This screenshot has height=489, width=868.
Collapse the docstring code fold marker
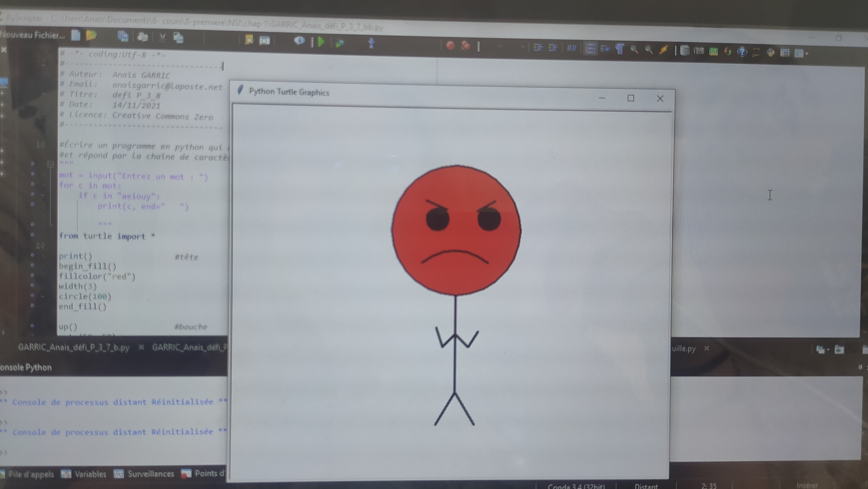(x=51, y=164)
